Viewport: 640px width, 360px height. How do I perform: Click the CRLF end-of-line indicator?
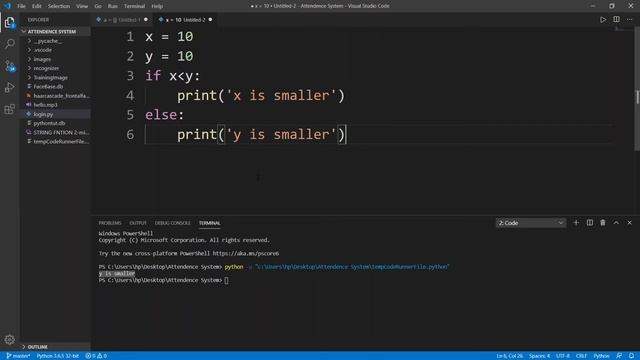coord(581,356)
